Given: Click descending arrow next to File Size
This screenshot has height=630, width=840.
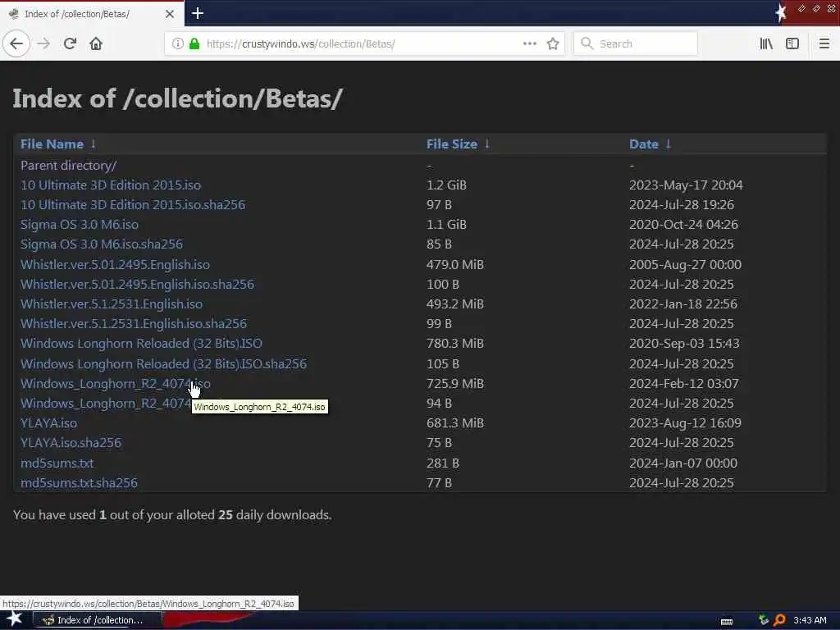Looking at the screenshot, I should (487, 144).
